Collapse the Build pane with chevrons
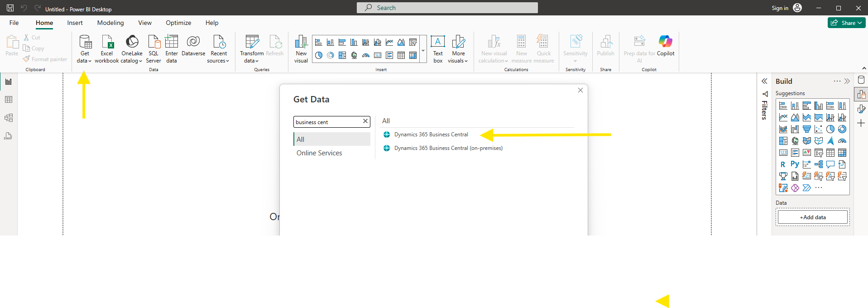The width and height of the screenshot is (868, 308). point(847,81)
